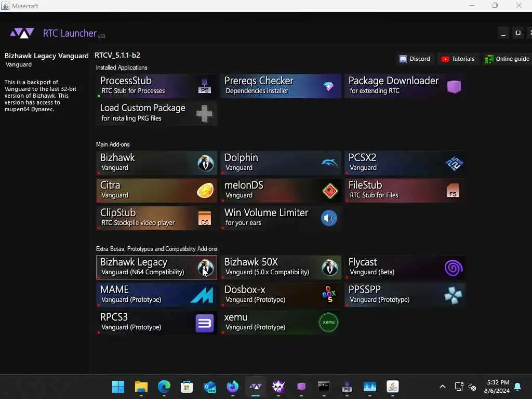Open clock and date 5:32 PM

click(x=497, y=387)
